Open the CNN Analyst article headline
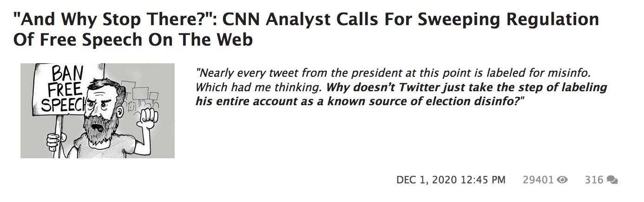 (x=306, y=29)
